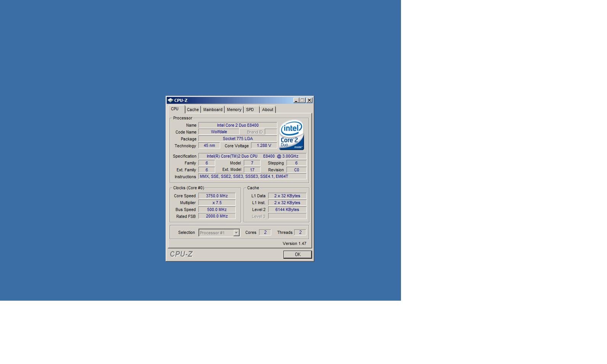Click the Cores value 2

[265, 232]
